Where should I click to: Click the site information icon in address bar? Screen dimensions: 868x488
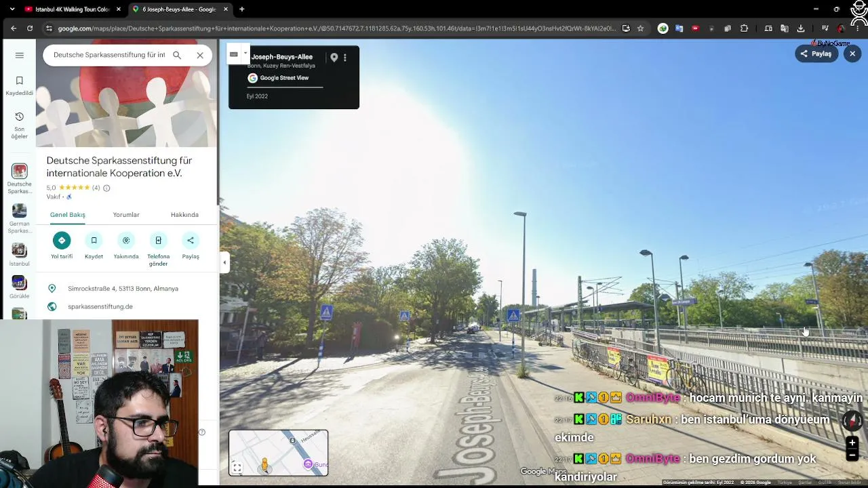(49, 28)
